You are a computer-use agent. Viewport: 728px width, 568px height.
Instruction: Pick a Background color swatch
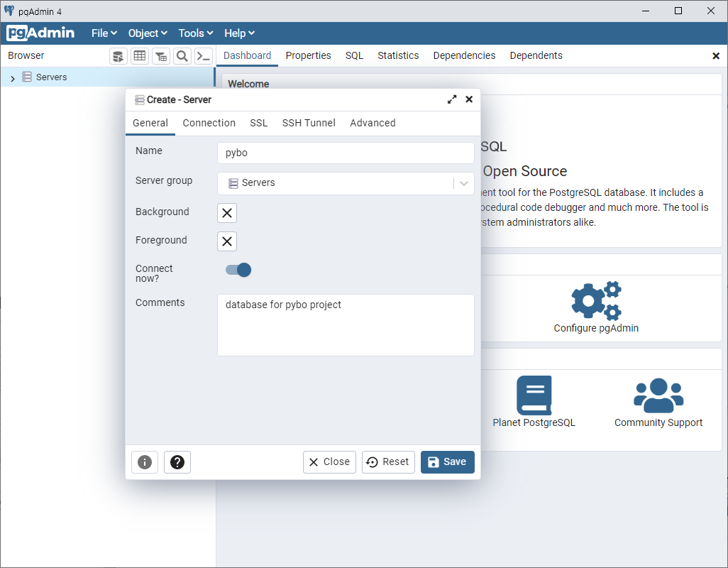point(227,213)
